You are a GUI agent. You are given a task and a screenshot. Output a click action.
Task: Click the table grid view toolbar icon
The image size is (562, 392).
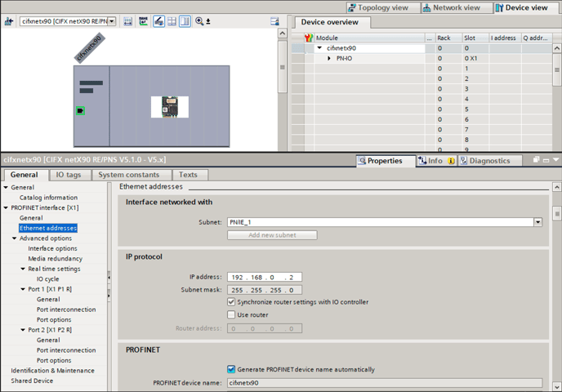point(172,21)
